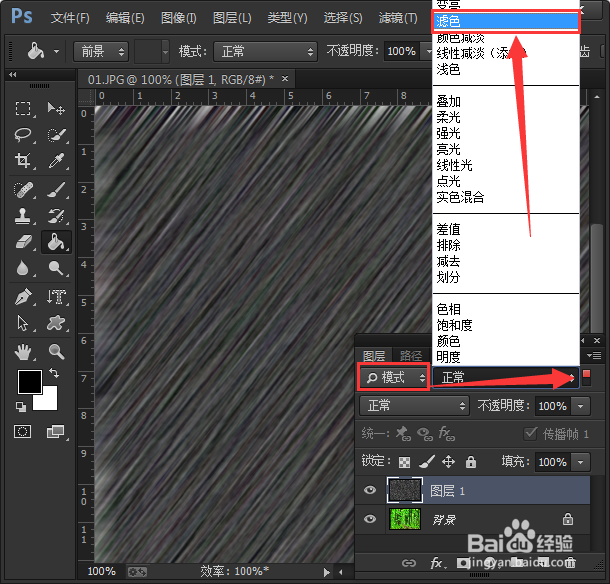Viewport: 610px width, 584px height.
Task: Select the Spot Healing Brush tool
Action: coord(23,190)
